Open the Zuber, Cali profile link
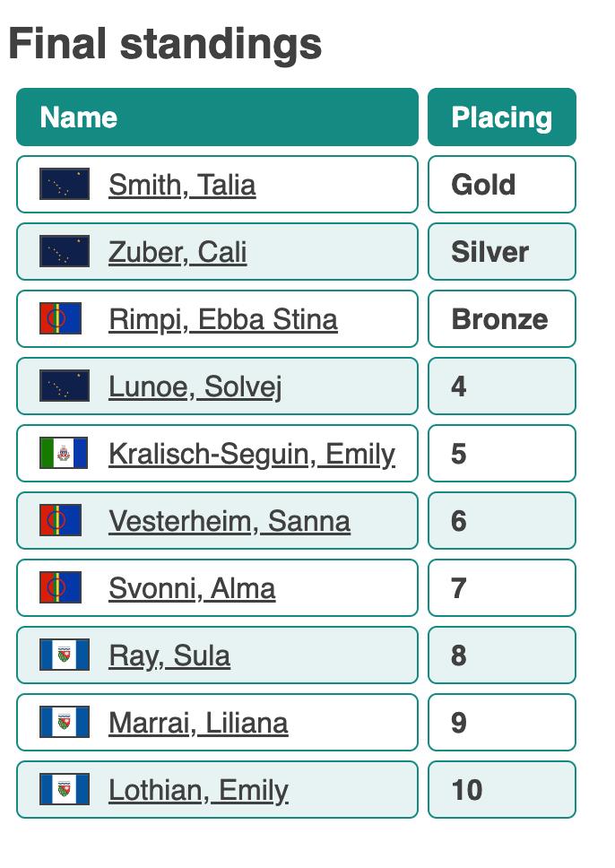Image resolution: width=615 pixels, height=868 pixels. (x=178, y=252)
